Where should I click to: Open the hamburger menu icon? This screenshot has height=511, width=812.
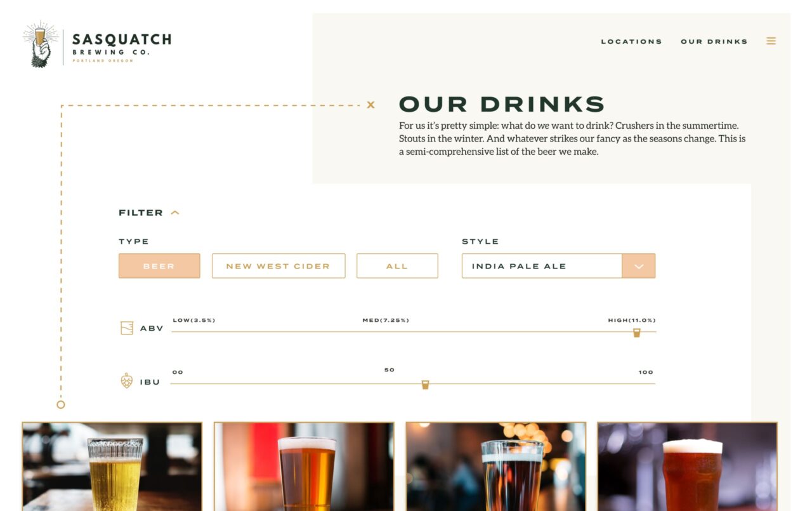point(771,41)
